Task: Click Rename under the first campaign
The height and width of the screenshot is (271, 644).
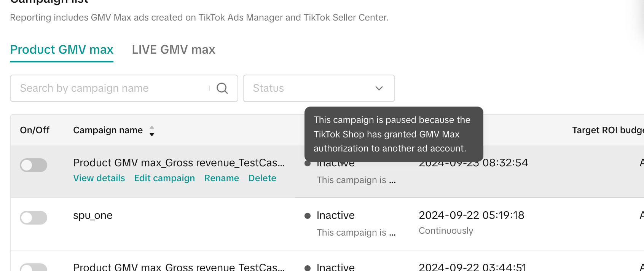Action: click(x=222, y=178)
